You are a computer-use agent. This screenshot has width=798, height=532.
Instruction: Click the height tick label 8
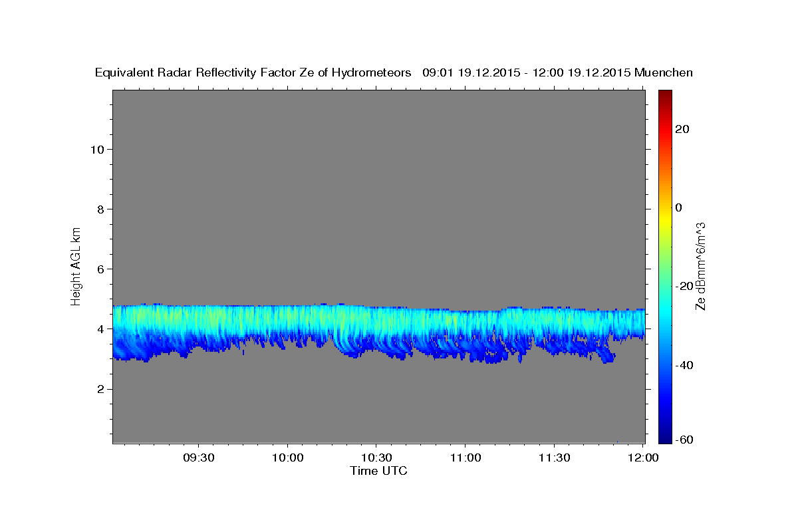101,209
